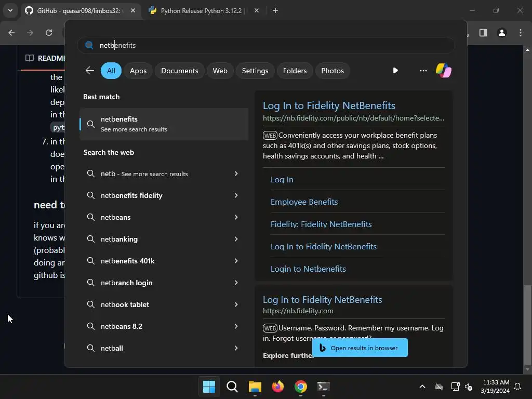The height and width of the screenshot is (399, 532).
Task: Open Login to Netbenefits link
Action: coord(308,269)
